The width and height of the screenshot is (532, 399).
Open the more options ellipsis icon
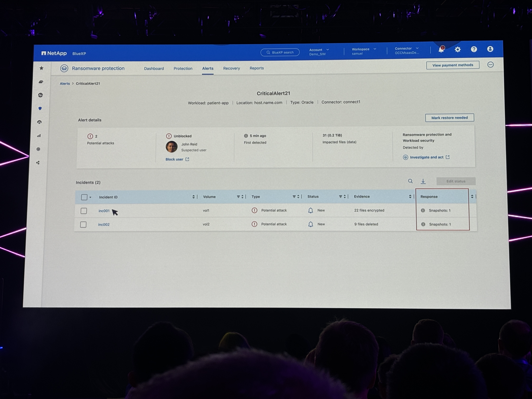pyautogui.click(x=490, y=65)
